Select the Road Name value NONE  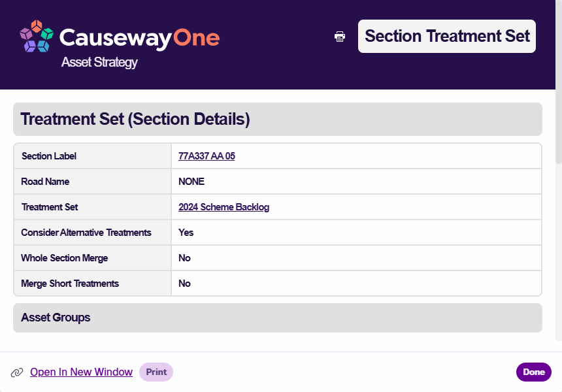click(x=191, y=182)
